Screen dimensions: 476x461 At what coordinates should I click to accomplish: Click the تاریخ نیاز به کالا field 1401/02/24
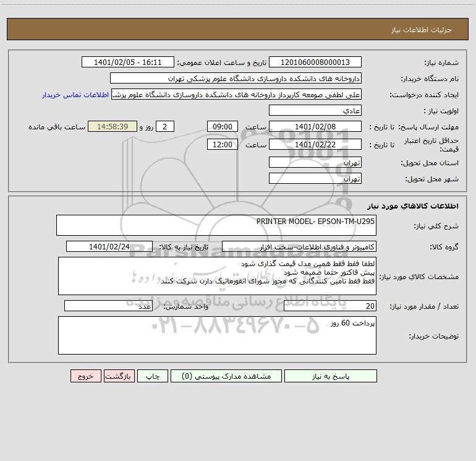coord(109,246)
